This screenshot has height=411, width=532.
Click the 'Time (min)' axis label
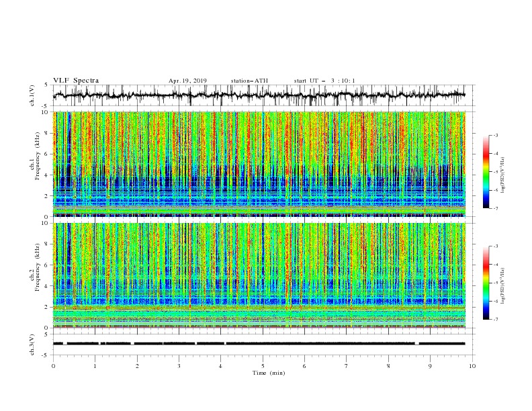tap(269, 373)
